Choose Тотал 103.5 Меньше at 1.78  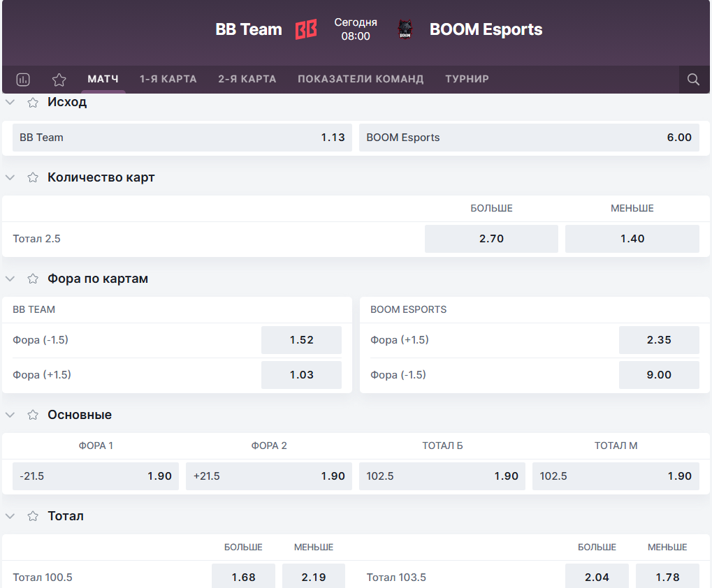tap(667, 576)
